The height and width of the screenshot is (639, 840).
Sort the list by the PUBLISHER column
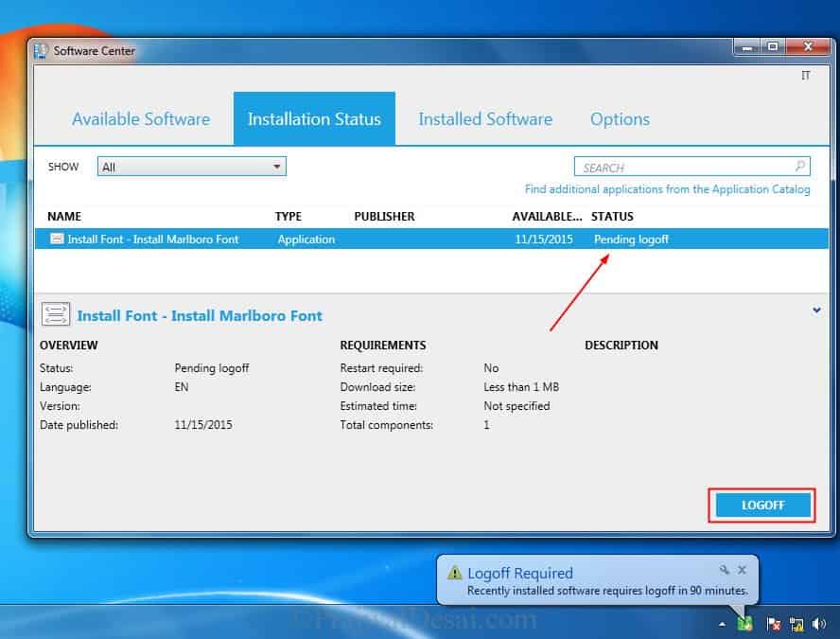pyautogui.click(x=384, y=217)
